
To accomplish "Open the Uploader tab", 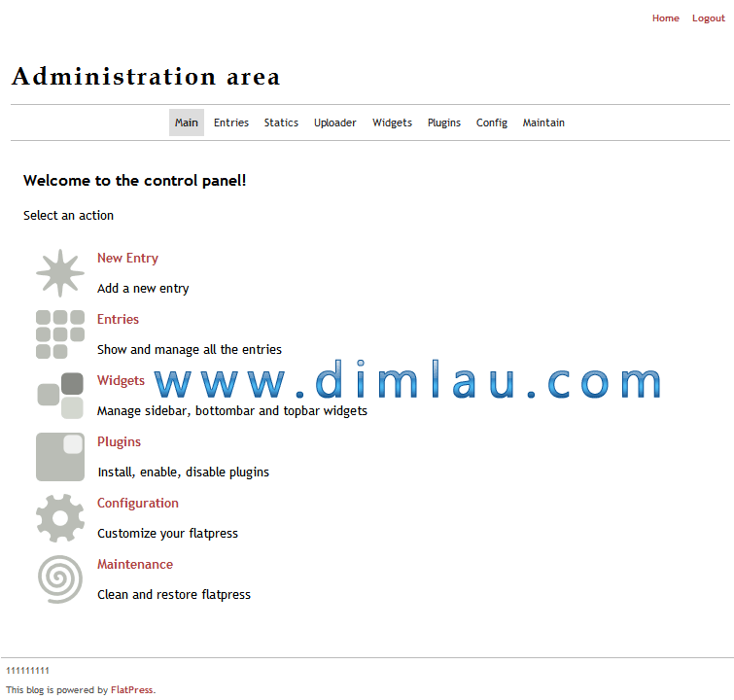I will click(x=334, y=122).
